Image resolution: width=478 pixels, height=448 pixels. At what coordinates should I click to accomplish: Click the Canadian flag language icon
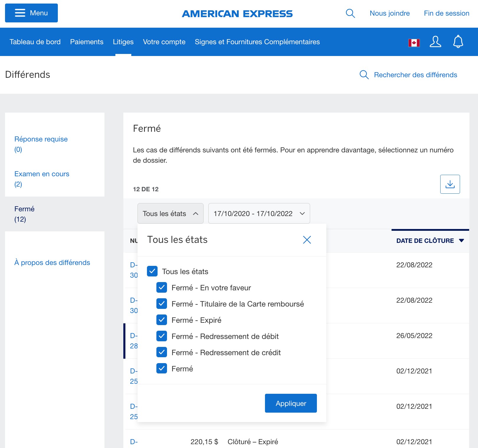click(x=414, y=42)
